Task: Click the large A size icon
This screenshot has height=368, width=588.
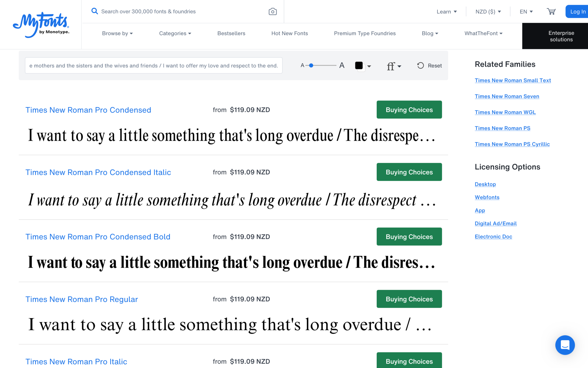Action: pos(342,65)
